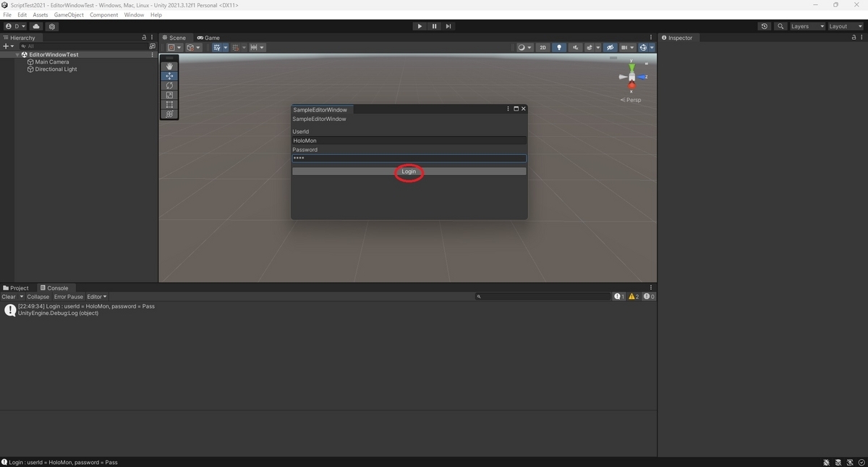Select the Rotate tool

coord(169,85)
